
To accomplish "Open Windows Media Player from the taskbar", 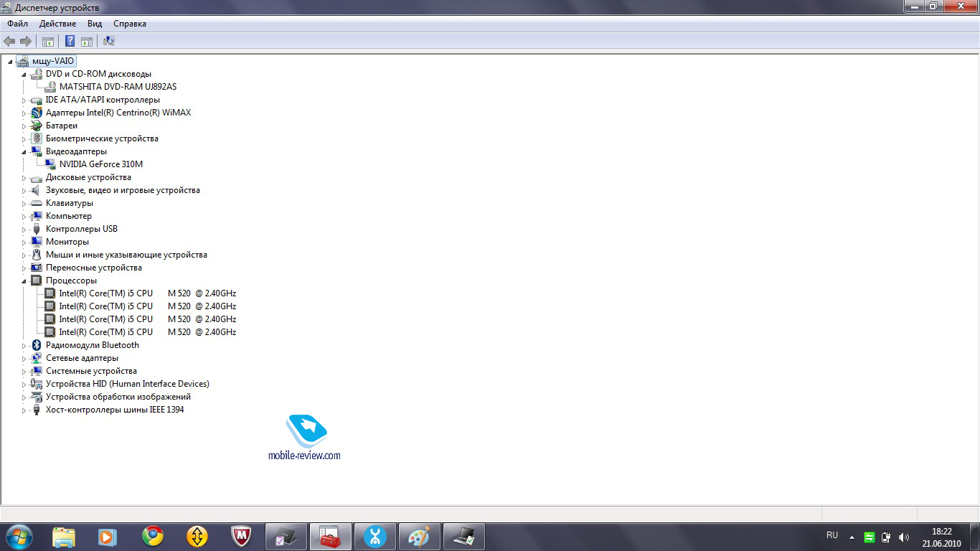I will 108,536.
